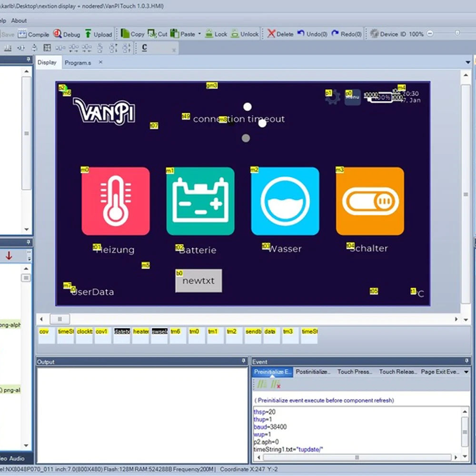Switch to the Program.s tab
This screenshot has width=476, height=476.
click(x=79, y=62)
